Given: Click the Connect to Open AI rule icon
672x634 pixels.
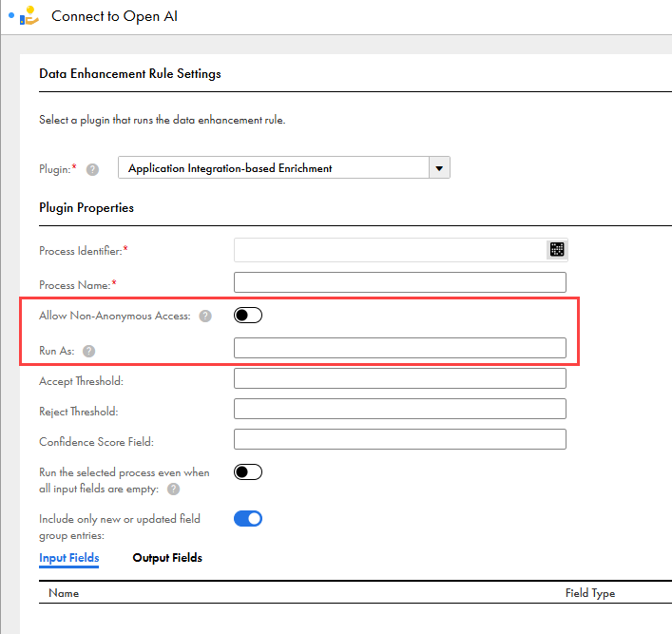Looking at the screenshot, I should (x=29, y=16).
